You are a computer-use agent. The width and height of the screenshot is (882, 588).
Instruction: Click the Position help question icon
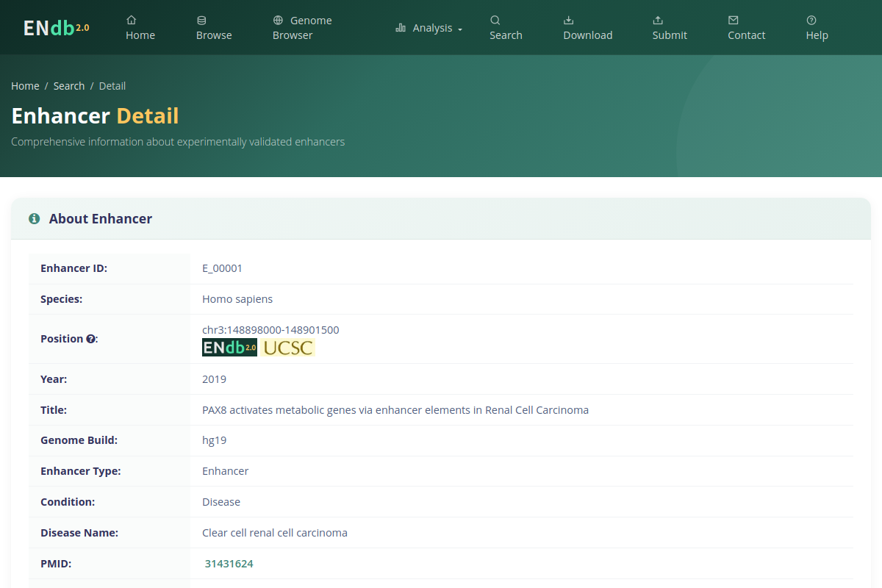pyautogui.click(x=91, y=339)
